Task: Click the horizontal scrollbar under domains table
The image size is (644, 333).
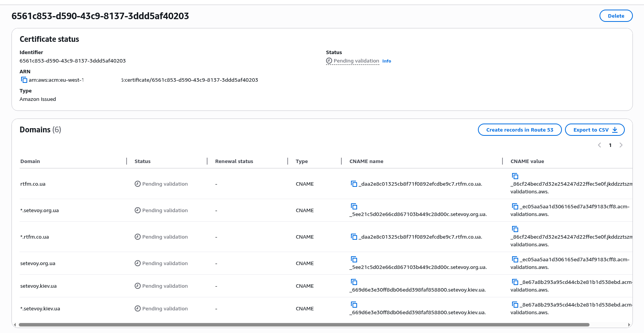Action: click(x=304, y=325)
